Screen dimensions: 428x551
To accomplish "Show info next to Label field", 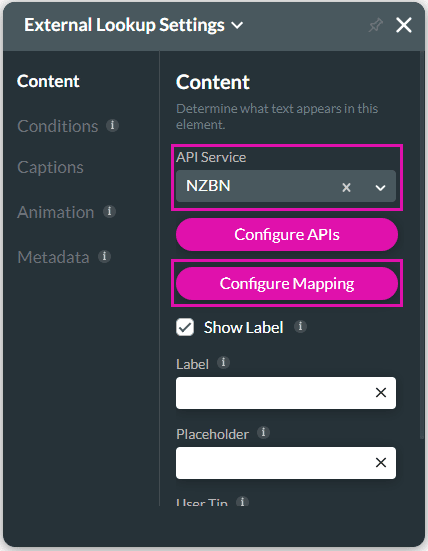I will click(223, 362).
